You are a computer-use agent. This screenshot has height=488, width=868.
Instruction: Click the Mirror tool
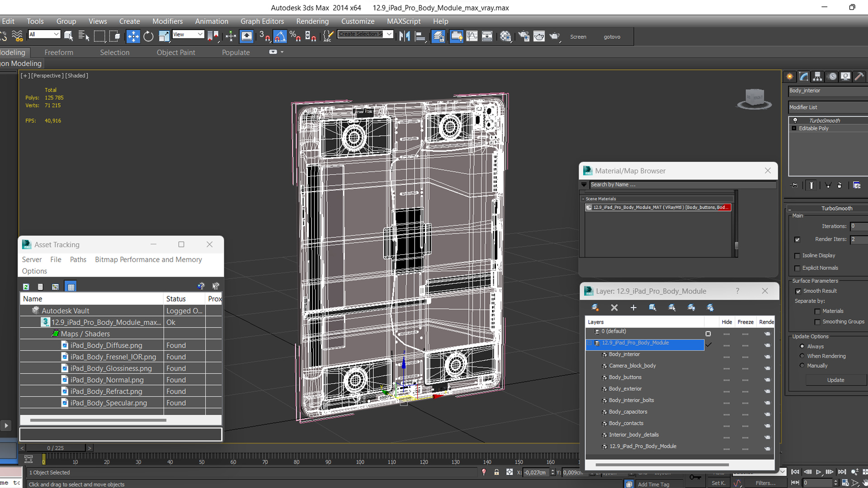(x=405, y=36)
